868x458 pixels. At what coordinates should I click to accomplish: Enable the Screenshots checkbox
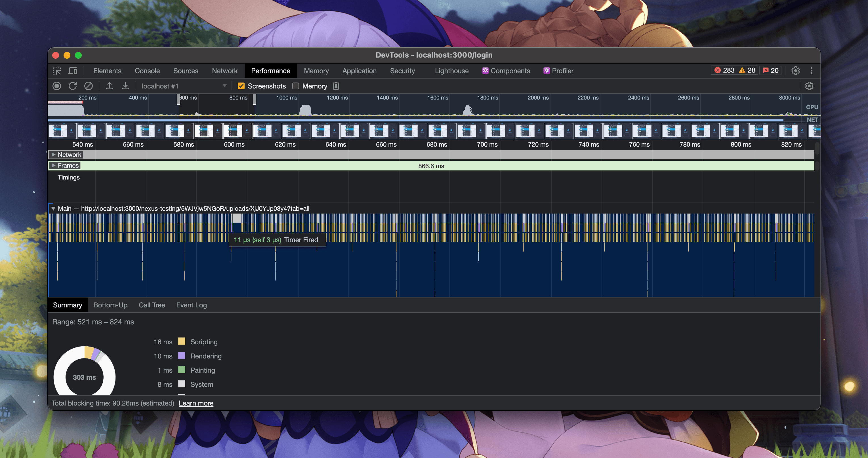241,86
